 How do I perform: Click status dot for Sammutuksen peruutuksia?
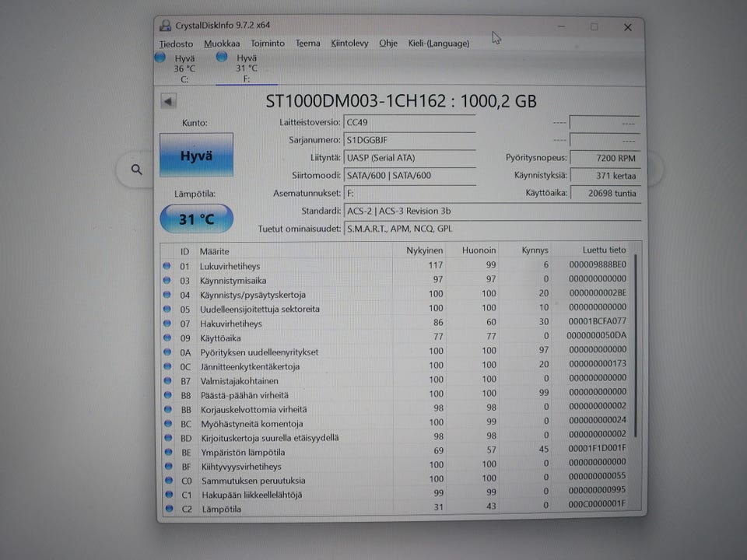pos(169,480)
